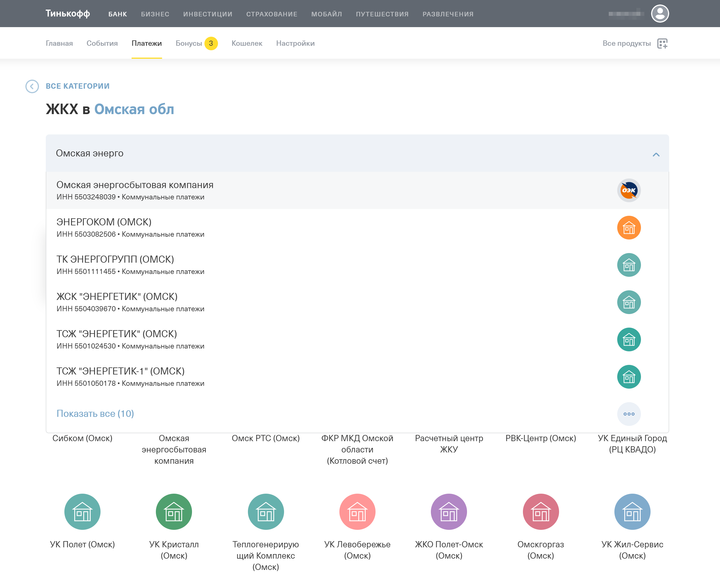
Task: Select the Платежи tab
Action: (x=147, y=43)
